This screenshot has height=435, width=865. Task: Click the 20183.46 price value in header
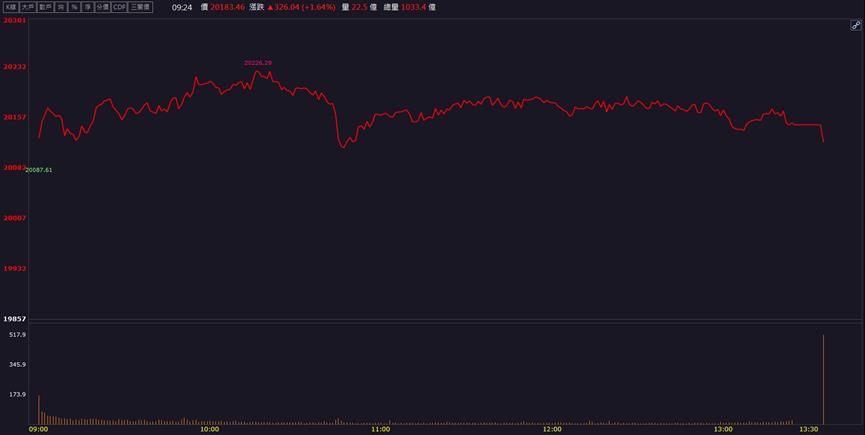[227, 8]
